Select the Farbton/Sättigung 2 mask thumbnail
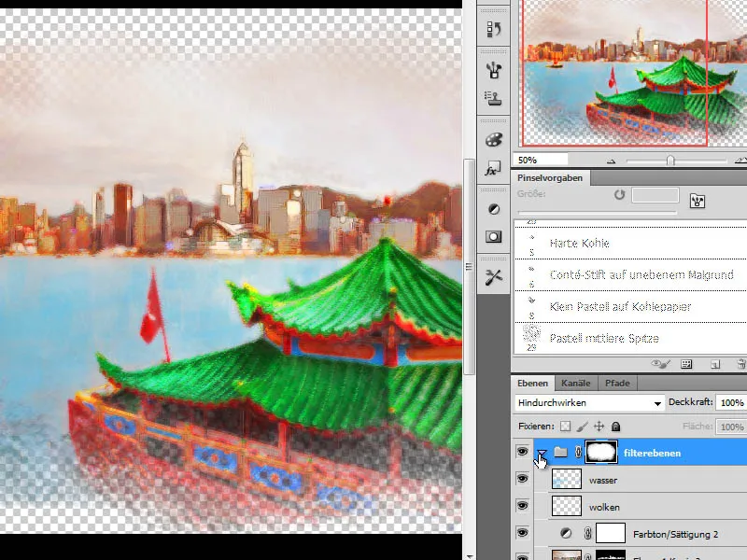 pyautogui.click(x=611, y=533)
